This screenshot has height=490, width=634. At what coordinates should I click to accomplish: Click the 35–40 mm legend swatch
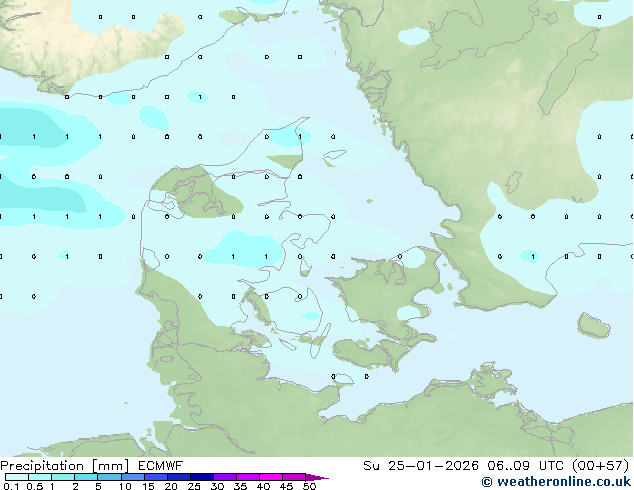pos(247,477)
